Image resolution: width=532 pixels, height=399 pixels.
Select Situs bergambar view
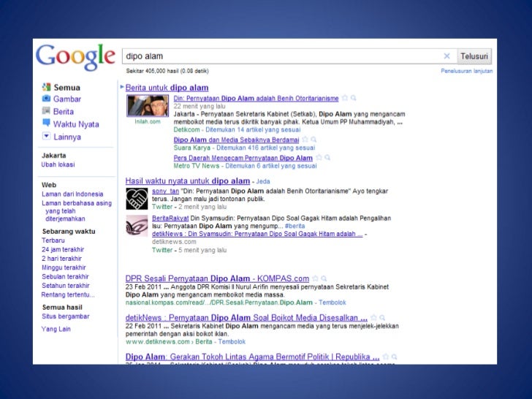pos(66,316)
